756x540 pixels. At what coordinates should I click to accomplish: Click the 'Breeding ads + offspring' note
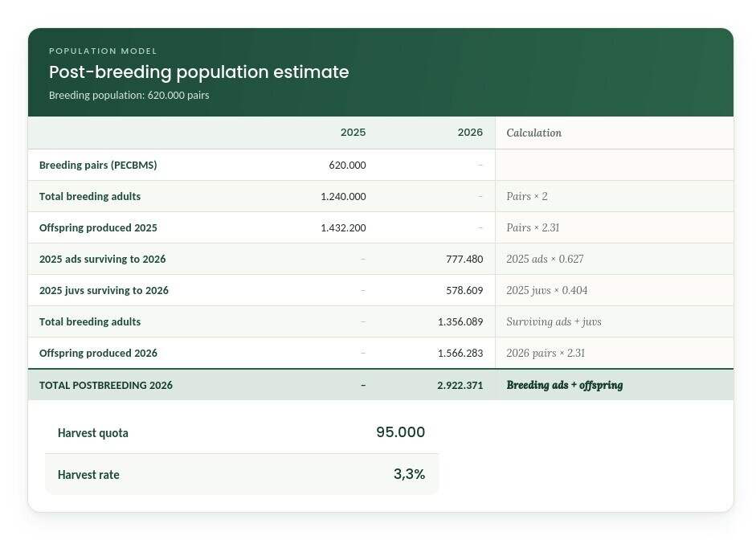coord(565,385)
